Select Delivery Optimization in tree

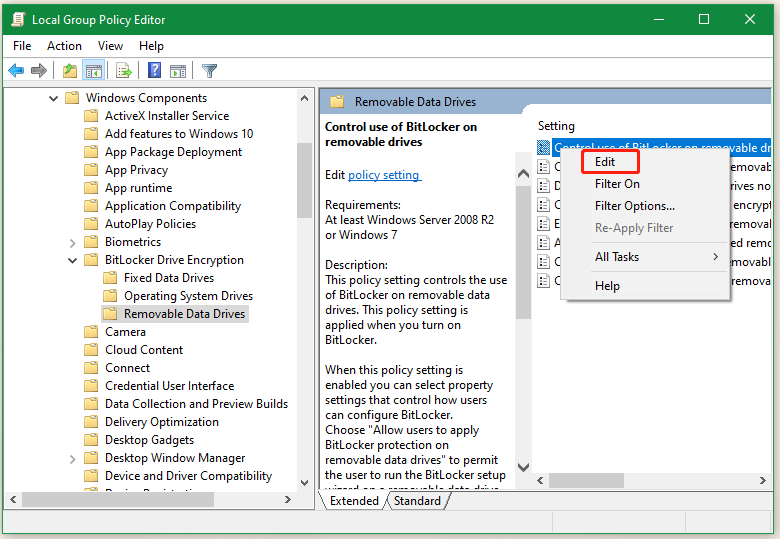point(162,422)
